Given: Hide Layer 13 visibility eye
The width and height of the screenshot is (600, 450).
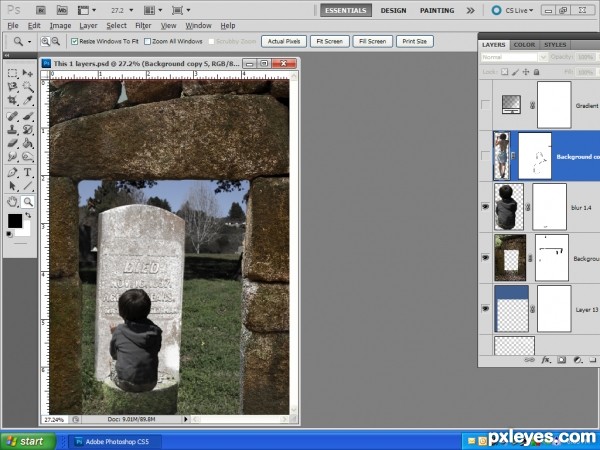Looking at the screenshot, I should pos(485,308).
